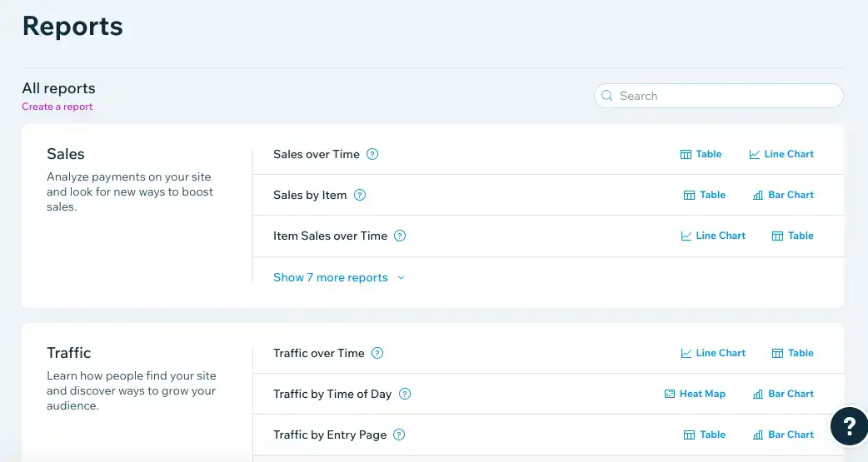Click the help icon beside Traffic by Entry Page
Viewport: 868px width, 462px height.
[399, 435]
